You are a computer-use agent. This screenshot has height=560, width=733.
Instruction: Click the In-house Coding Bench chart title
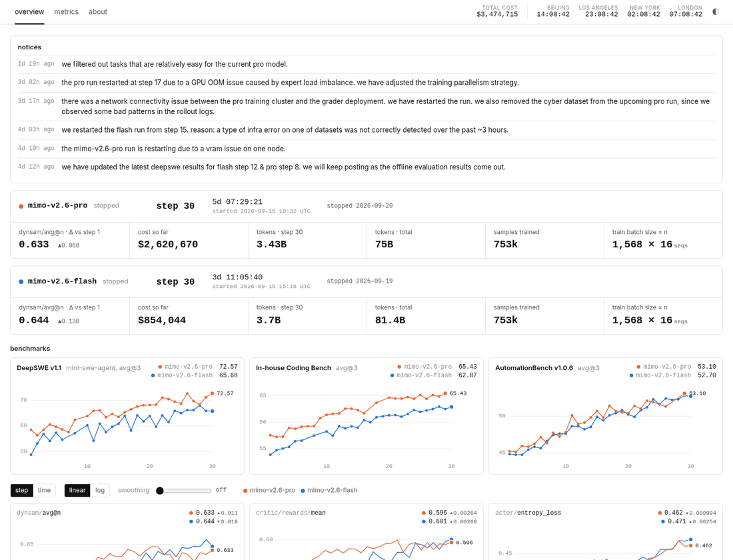click(x=293, y=368)
